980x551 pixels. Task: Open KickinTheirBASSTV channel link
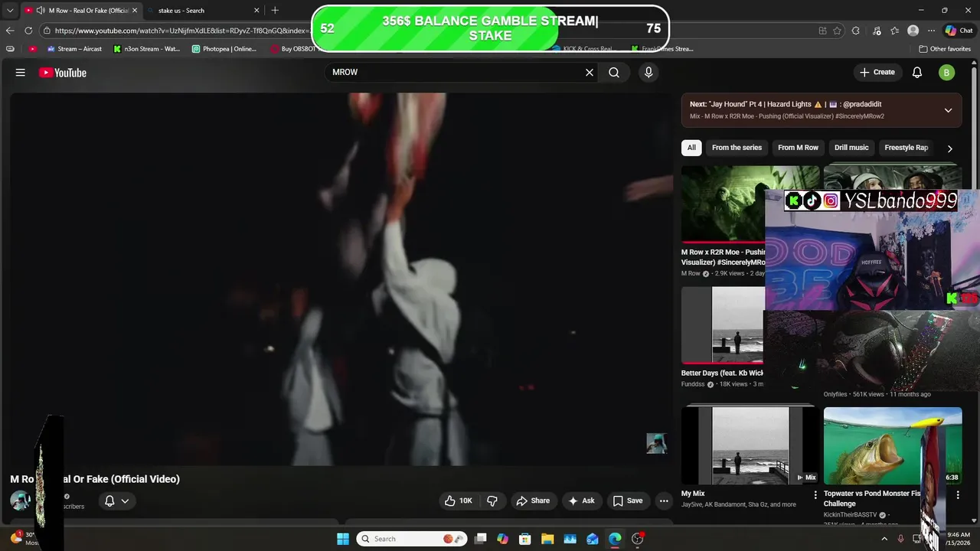tap(850, 515)
